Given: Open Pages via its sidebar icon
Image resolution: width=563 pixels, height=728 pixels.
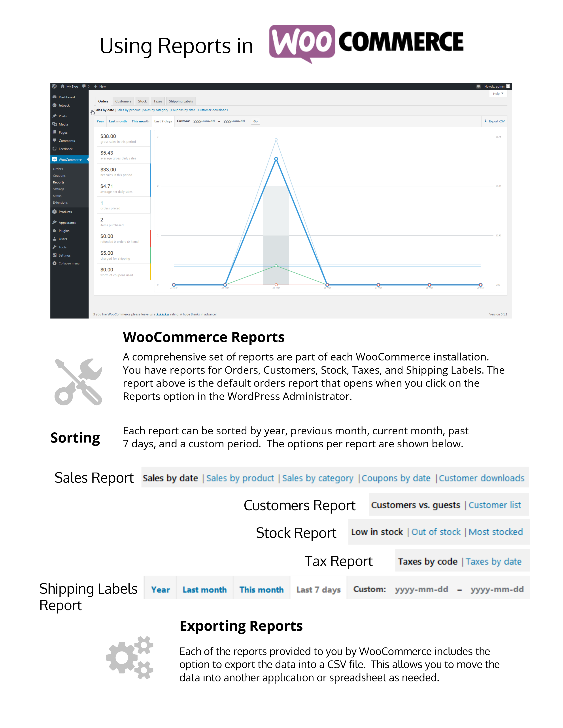Looking at the screenshot, I should [54, 132].
